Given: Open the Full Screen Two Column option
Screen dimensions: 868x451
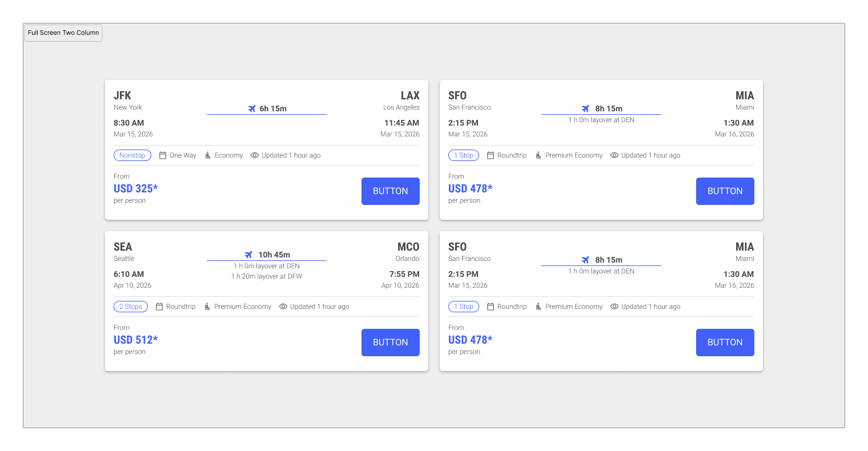Looking at the screenshot, I should click(x=63, y=33).
